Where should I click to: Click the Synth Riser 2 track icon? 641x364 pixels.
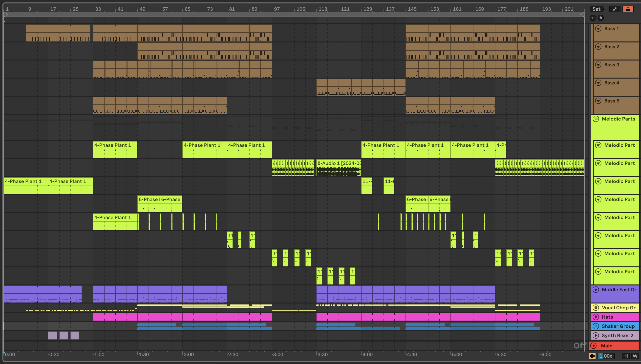tap(596, 335)
